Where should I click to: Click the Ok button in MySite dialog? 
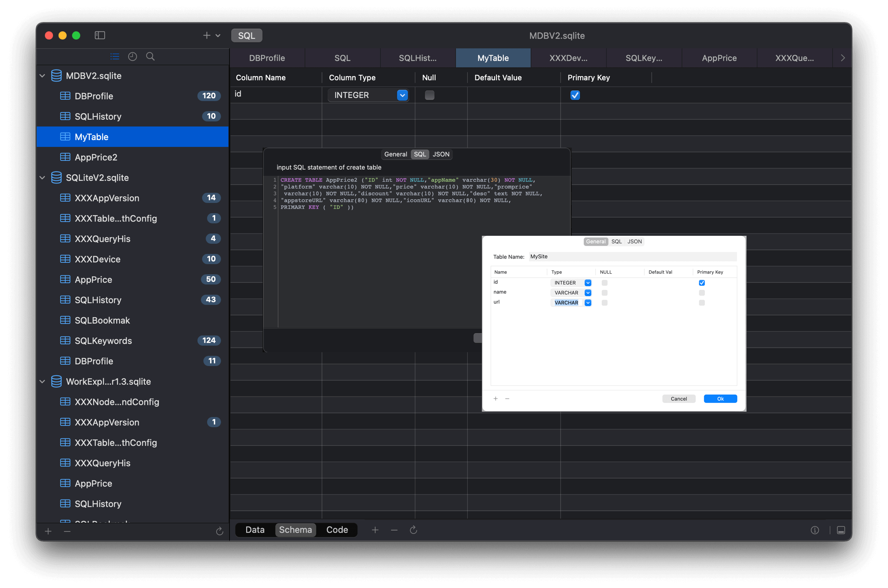click(x=721, y=398)
